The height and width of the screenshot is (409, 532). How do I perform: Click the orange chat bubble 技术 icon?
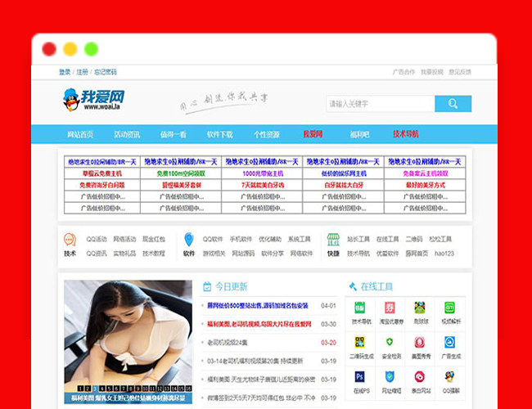[x=70, y=240]
